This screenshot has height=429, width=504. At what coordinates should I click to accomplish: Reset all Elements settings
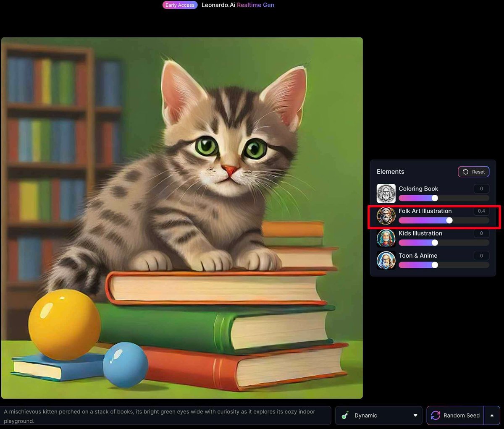(474, 172)
